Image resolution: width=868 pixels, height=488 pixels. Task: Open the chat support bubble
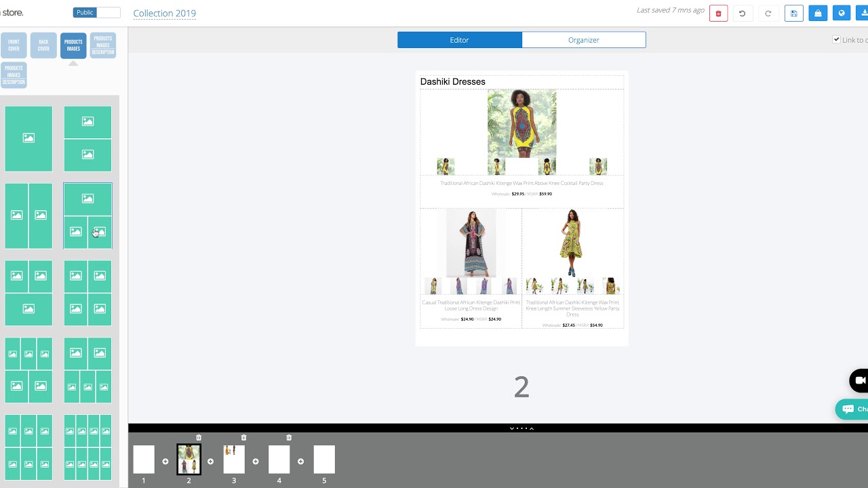(852, 409)
